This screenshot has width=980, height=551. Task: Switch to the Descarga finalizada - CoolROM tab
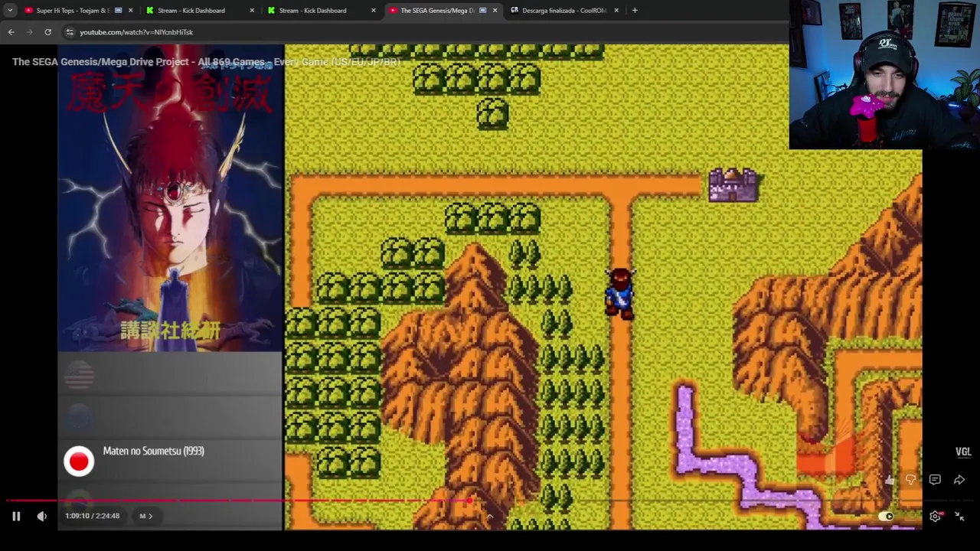(x=564, y=10)
